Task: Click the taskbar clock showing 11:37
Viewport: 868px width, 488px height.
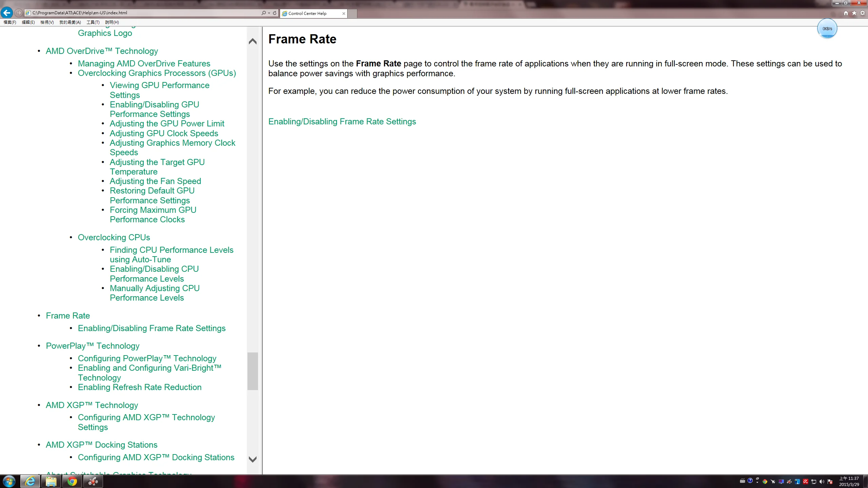Action: click(849, 481)
